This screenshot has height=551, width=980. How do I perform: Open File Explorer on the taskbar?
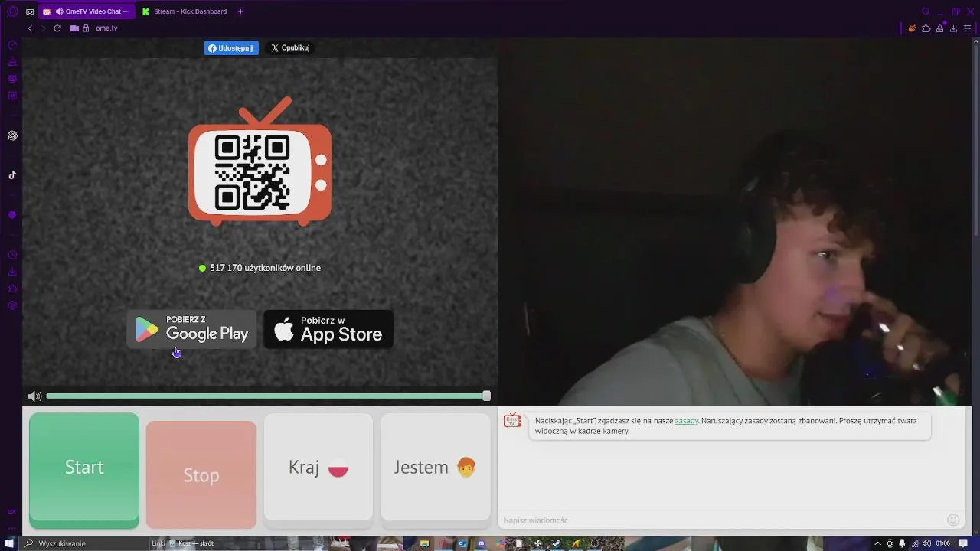coord(424,543)
